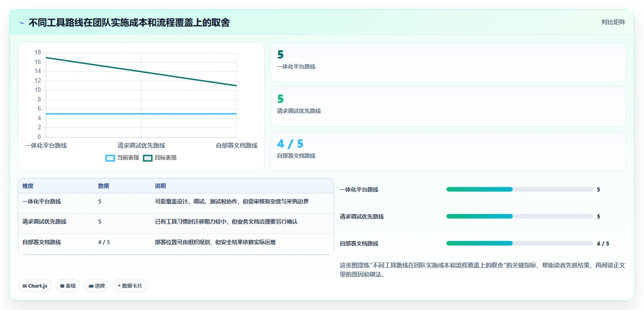The image size is (644, 310).
Task: Click the description starting 已有工具习惯时迁移阻力较小
Action: tap(226, 222)
